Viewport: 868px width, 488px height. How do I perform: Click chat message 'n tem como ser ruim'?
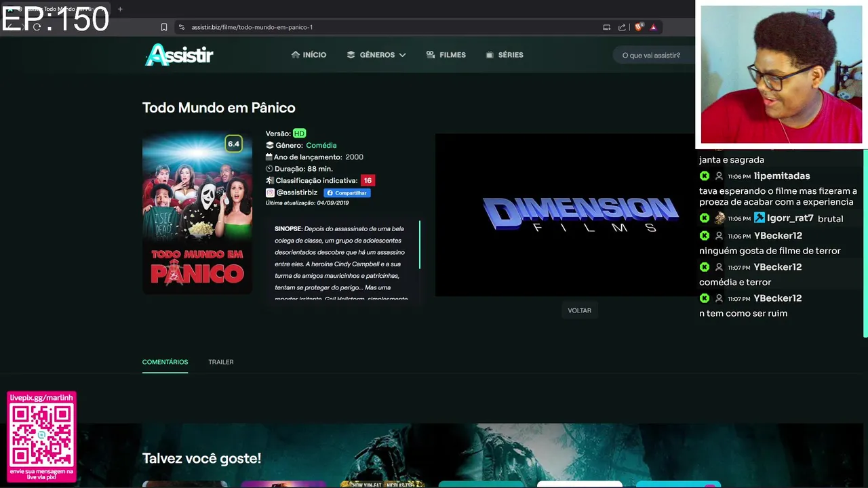pyautogui.click(x=743, y=313)
